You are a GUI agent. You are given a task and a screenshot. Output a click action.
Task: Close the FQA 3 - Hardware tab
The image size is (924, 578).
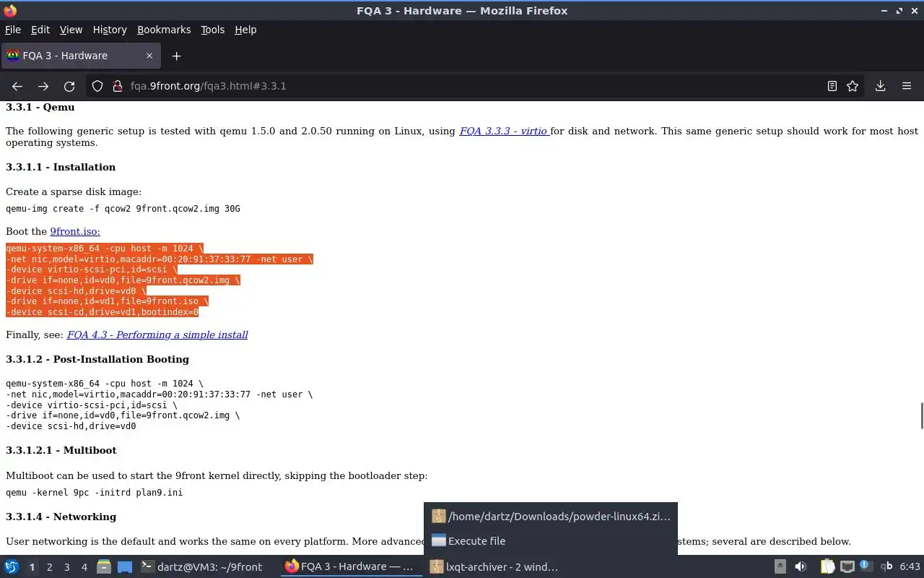pyautogui.click(x=149, y=56)
